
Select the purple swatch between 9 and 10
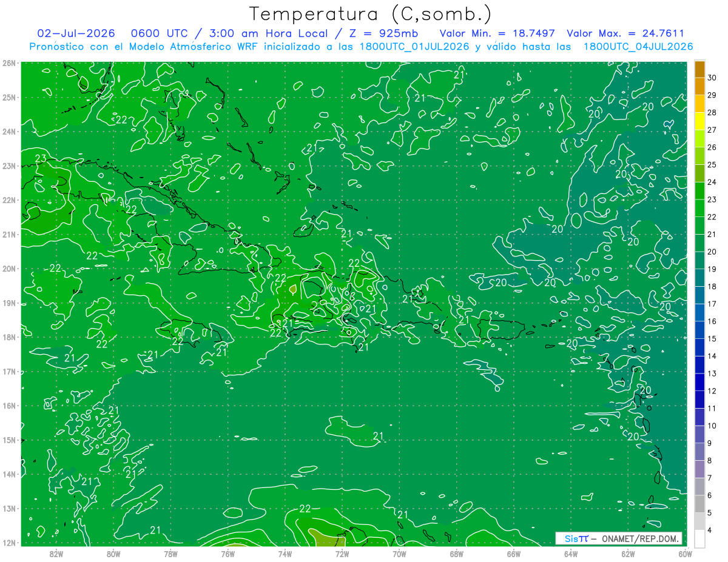click(699, 434)
